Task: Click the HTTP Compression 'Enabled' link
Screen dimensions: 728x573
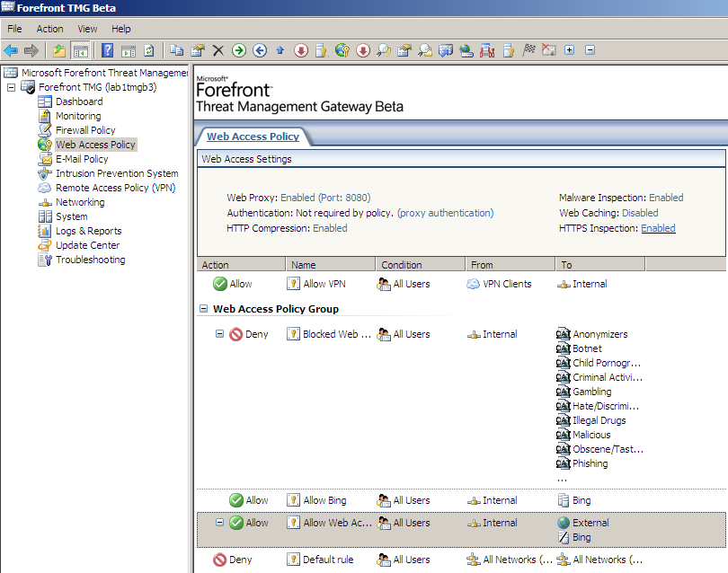Action: 330,228
